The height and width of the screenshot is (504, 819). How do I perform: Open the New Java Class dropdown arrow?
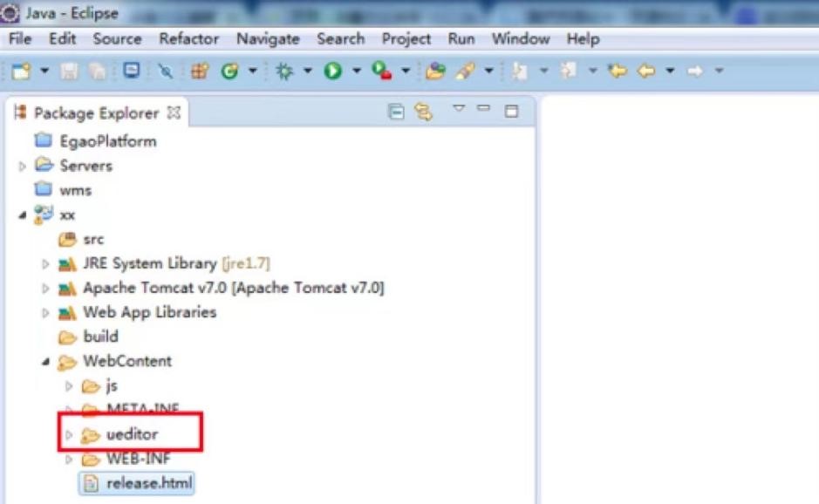click(x=252, y=70)
